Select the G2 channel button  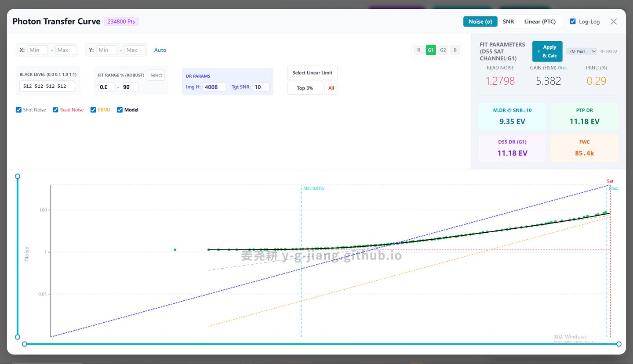[443, 50]
